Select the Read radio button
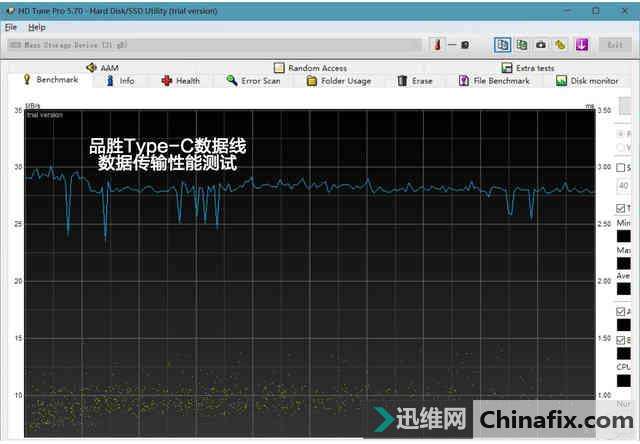The width and height of the screenshot is (640, 444). [x=620, y=134]
